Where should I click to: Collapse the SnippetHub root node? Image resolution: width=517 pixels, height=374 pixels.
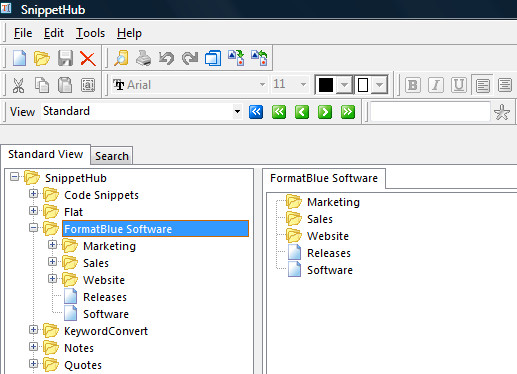pos(14,177)
